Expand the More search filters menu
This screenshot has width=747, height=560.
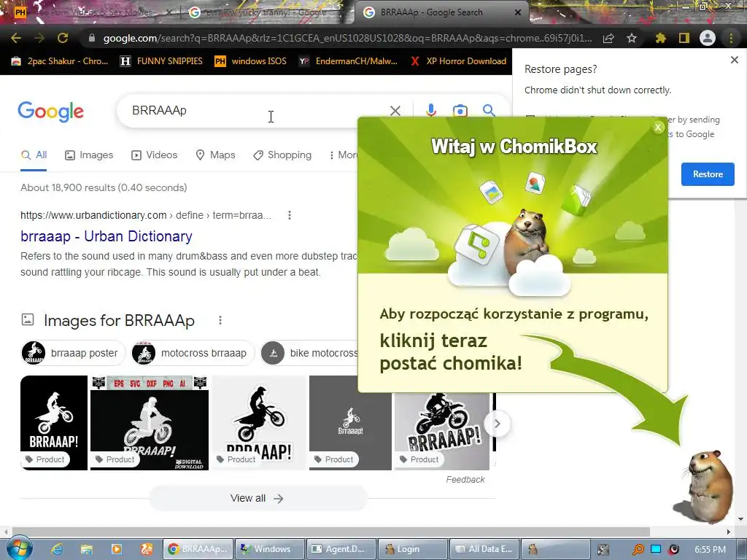point(343,155)
